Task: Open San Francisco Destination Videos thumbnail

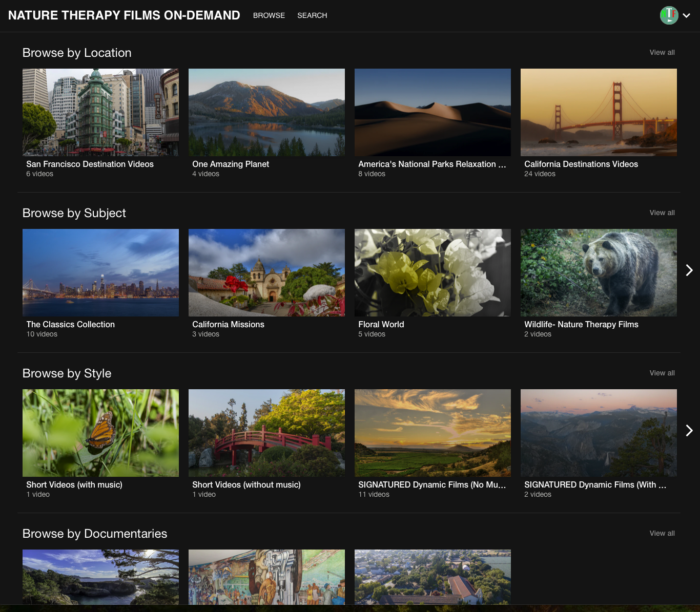Action: coord(100,112)
